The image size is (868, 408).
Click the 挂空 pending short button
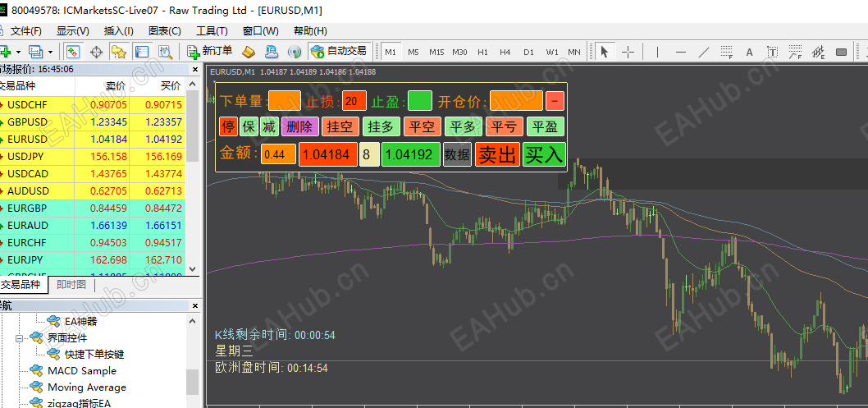click(x=340, y=126)
